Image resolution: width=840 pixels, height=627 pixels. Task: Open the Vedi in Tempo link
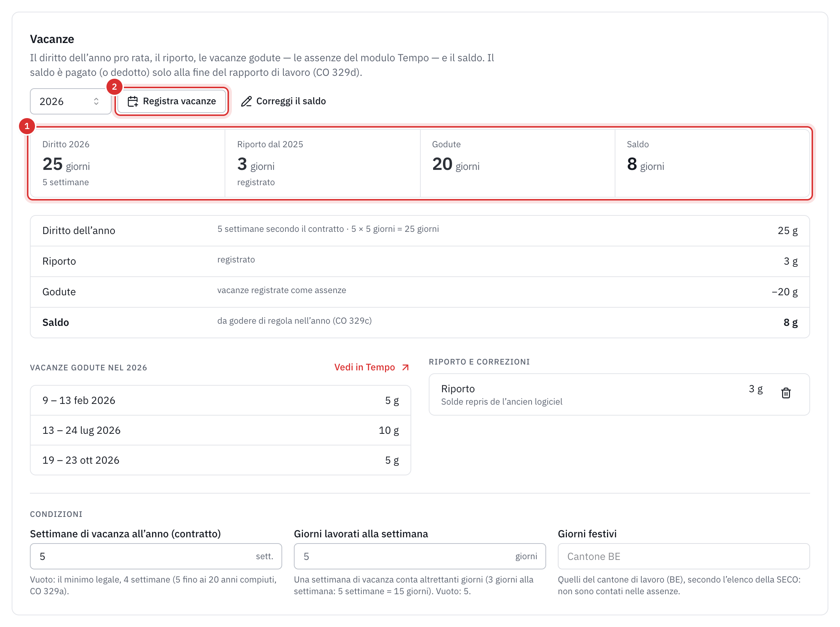pos(372,367)
